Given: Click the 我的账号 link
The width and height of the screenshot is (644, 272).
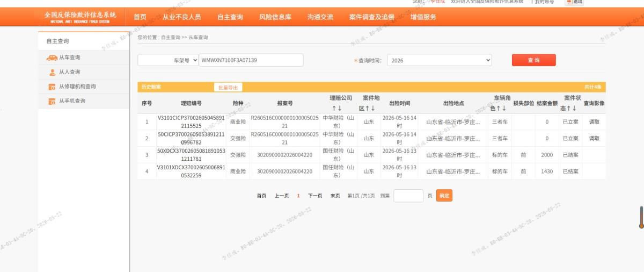Looking at the screenshot, I should click(544, 2).
